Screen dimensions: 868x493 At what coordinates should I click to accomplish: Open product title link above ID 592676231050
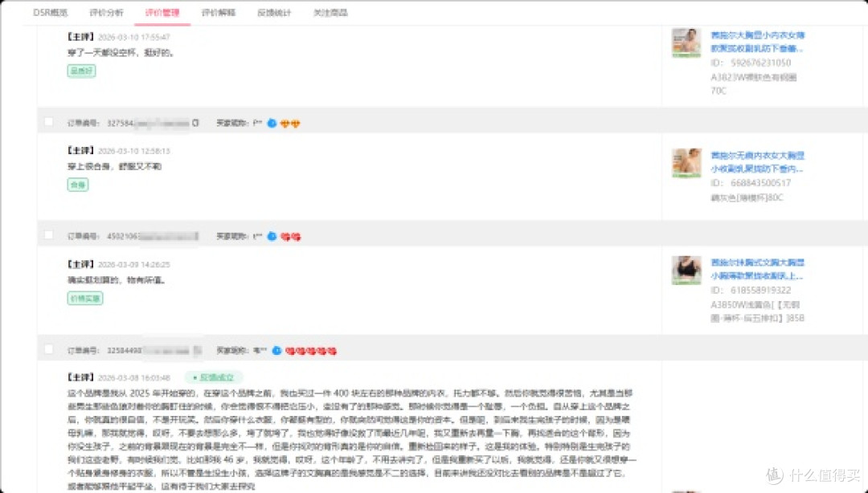[x=757, y=42]
